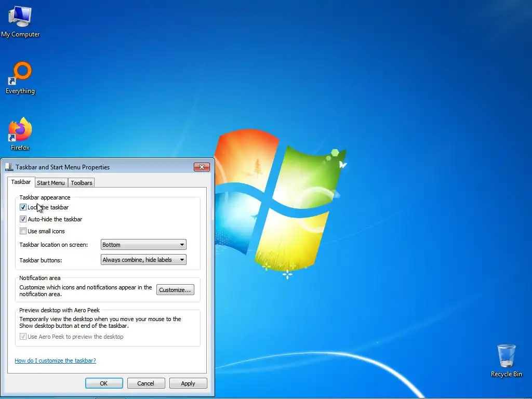Open How do I customize the taskbar link
This screenshot has height=399, width=532.
point(55,361)
